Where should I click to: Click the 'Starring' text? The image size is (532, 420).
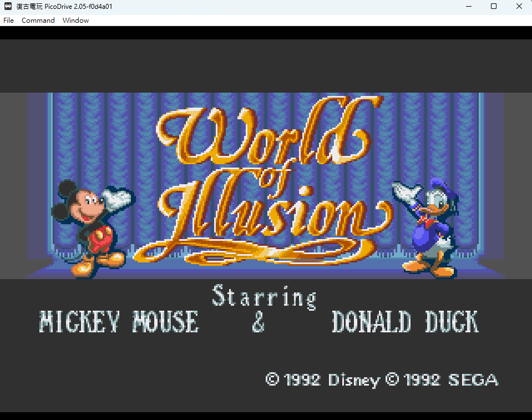click(x=264, y=297)
